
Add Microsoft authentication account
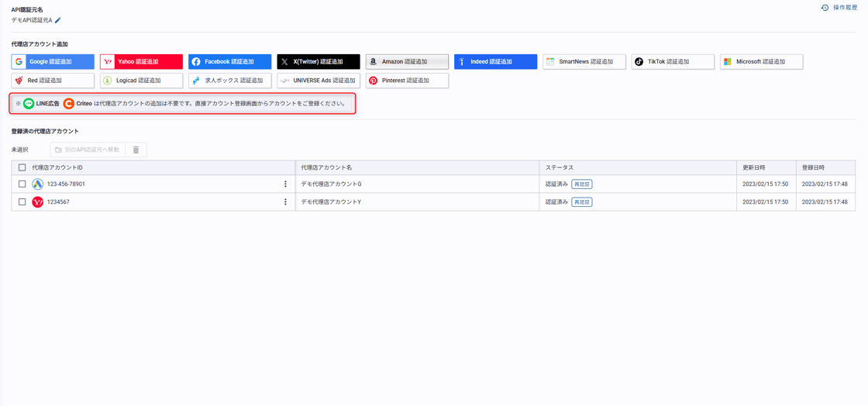pyautogui.click(x=761, y=62)
